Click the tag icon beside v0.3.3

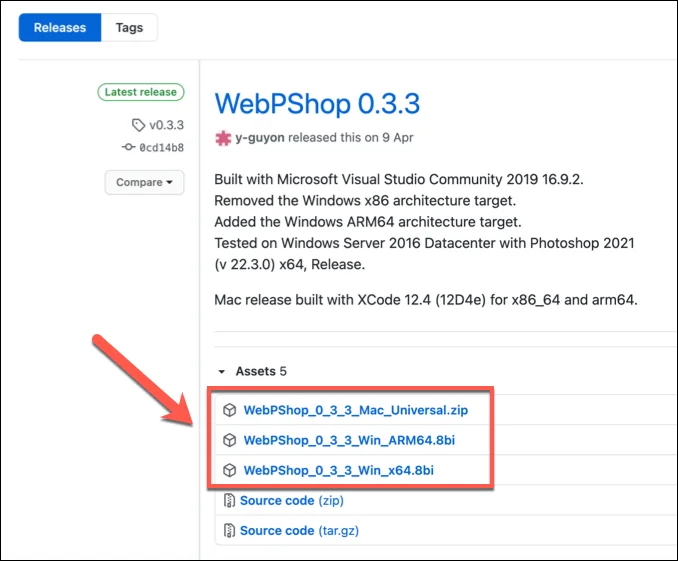(138, 125)
